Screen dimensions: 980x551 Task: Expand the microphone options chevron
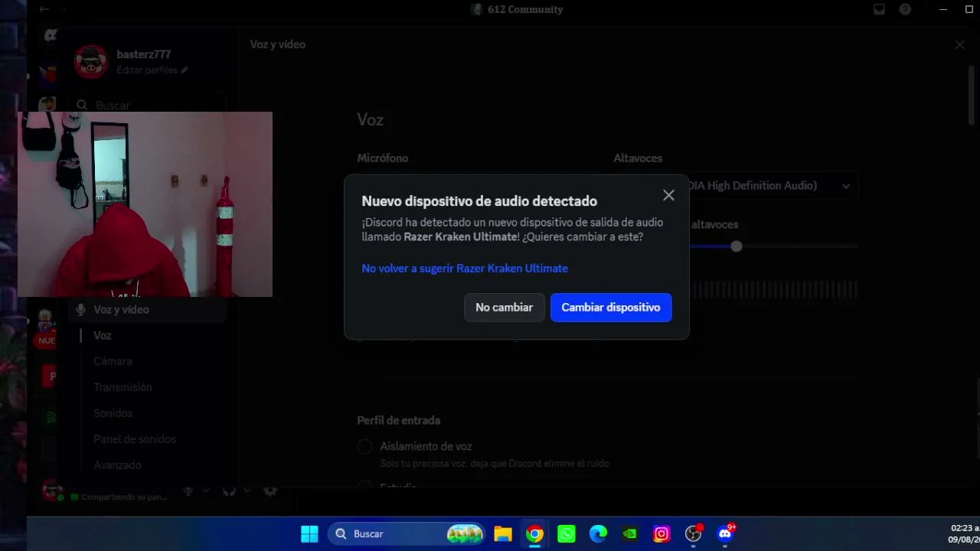pos(206,491)
